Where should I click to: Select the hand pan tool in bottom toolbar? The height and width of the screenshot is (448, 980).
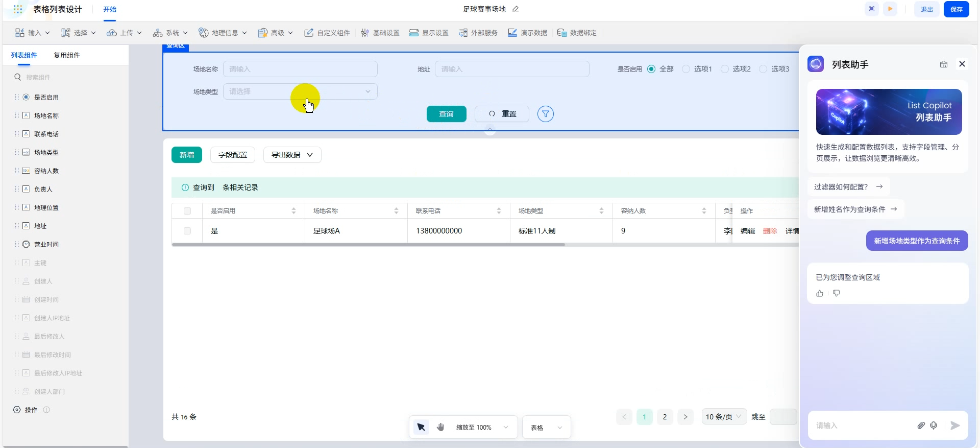pos(440,427)
